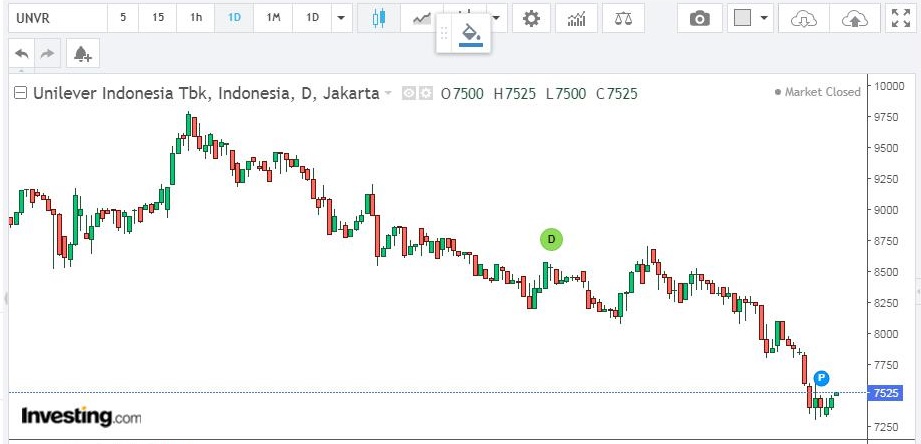Select the highlighted blue 1D interval

(x=234, y=18)
